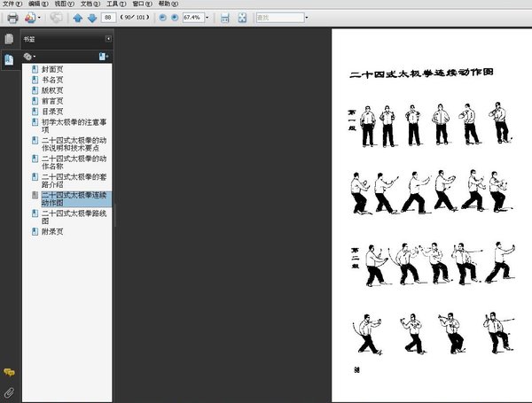Viewport: 532px width, 403px height.
Task: Click the fit page toolbar icon
Action: pos(242,17)
